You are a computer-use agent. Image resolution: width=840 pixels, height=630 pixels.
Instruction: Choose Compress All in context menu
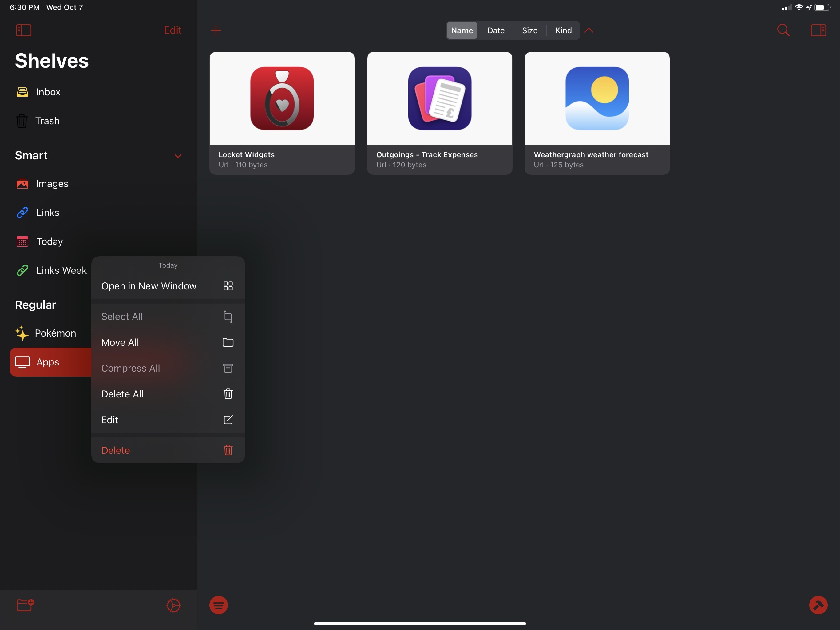[x=168, y=368]
